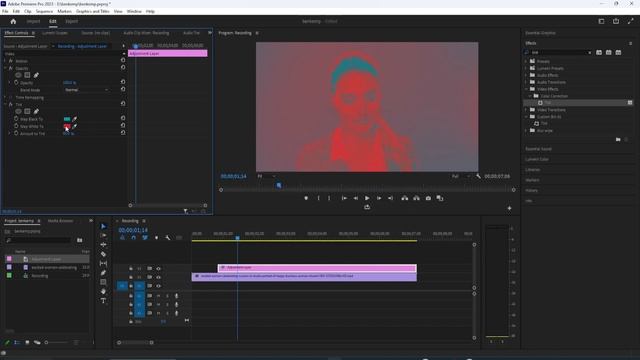Pick Map Black To color with eyedropper
640x360 pixels.
click(75, 119)
